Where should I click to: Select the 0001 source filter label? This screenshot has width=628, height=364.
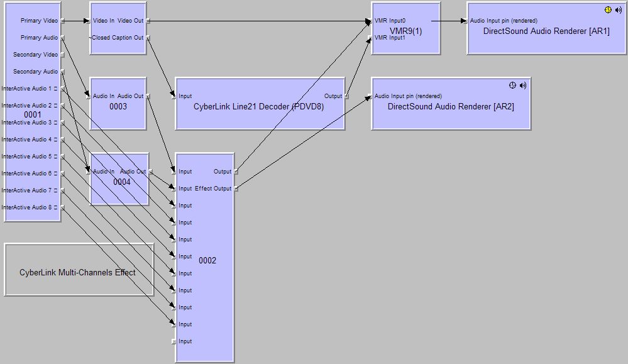(x=33, y=114)
